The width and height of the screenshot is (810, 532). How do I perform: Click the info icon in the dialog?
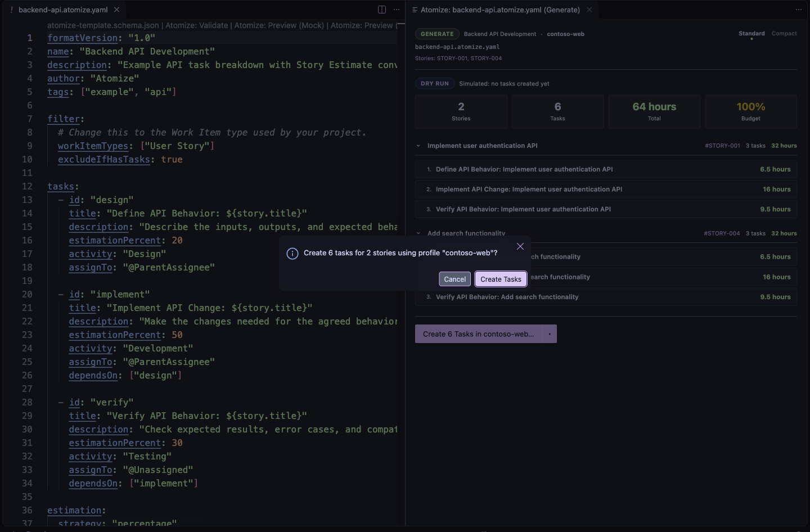pos(292,254)
